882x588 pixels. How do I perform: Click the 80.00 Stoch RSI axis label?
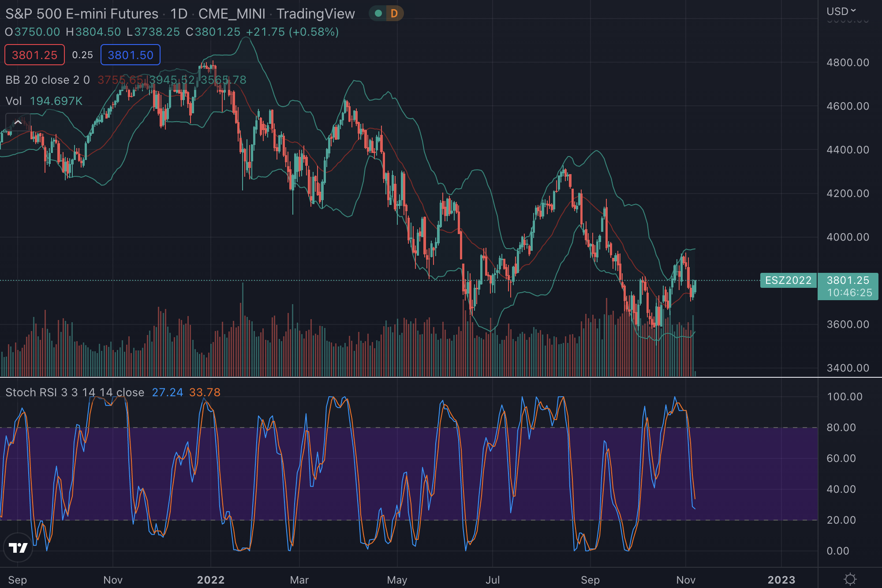[841, 428]
